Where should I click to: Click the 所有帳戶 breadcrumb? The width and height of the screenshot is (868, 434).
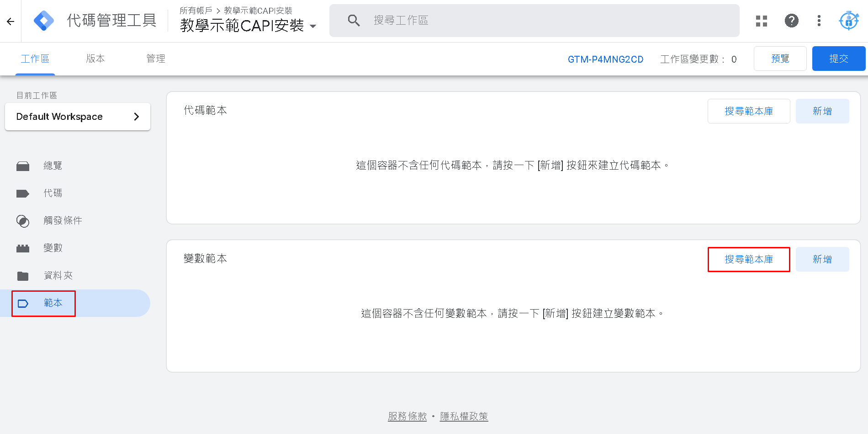click(x=196, y=11)
